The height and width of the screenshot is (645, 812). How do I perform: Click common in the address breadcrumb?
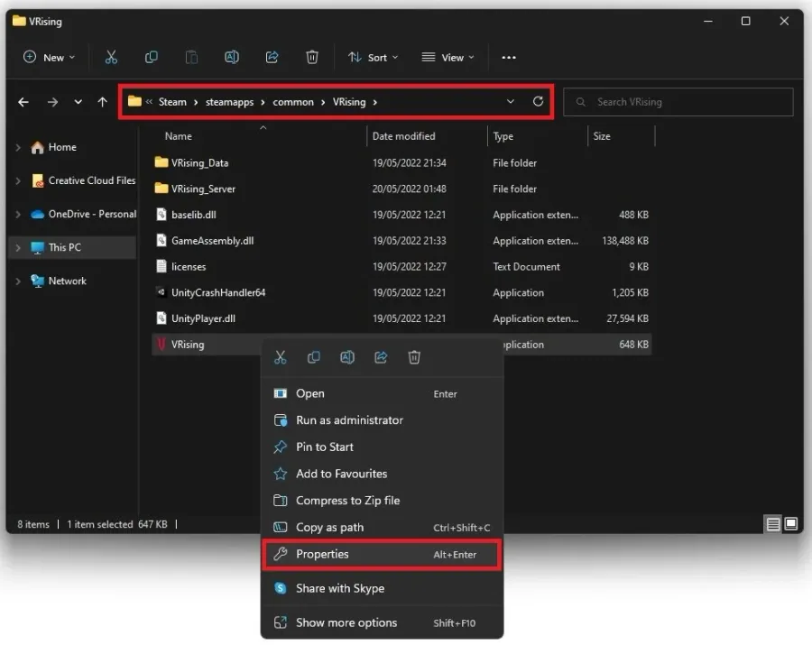coord(293,102)
